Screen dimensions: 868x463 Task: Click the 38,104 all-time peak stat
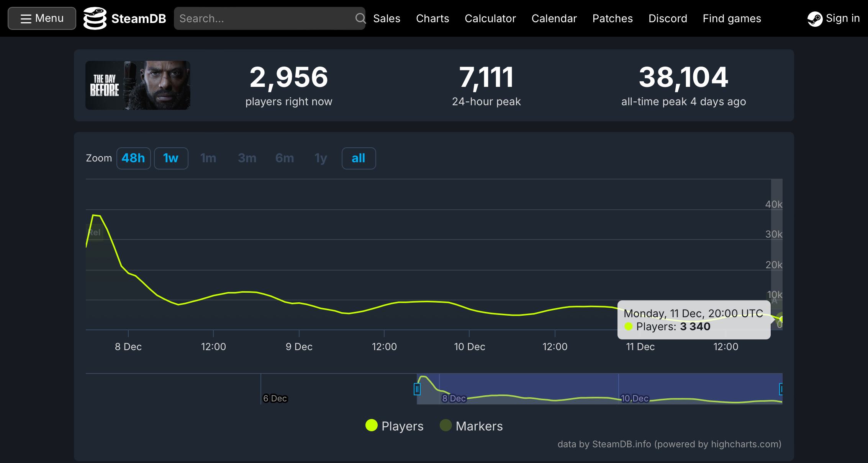(x=684, y=85)
